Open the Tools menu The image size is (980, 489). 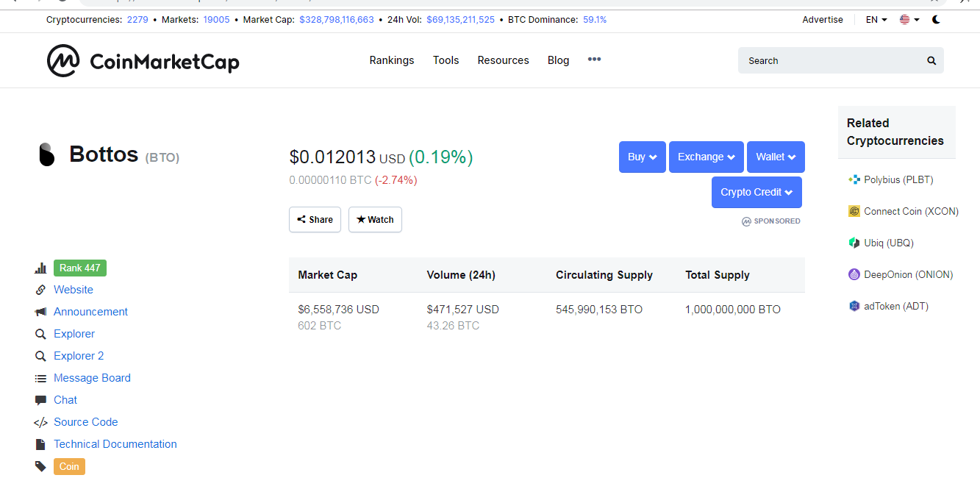point(446,60)
